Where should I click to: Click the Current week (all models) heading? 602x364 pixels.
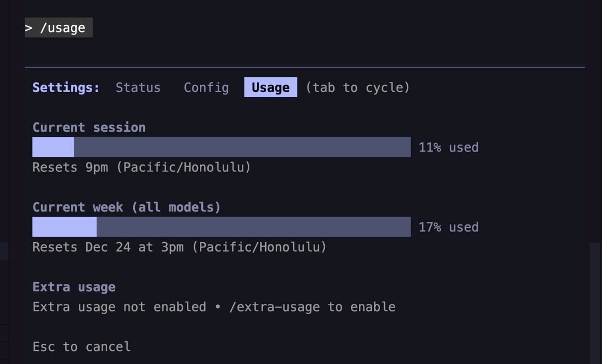[126, 207]
